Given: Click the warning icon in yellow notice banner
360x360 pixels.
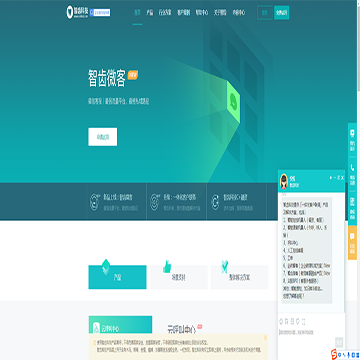Looking at the screenshot, I should (95, 342).
